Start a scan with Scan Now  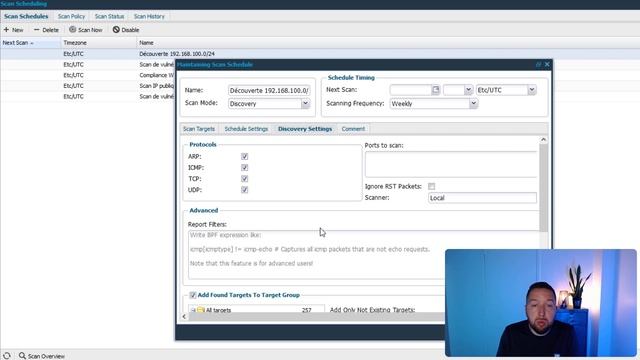86,30
